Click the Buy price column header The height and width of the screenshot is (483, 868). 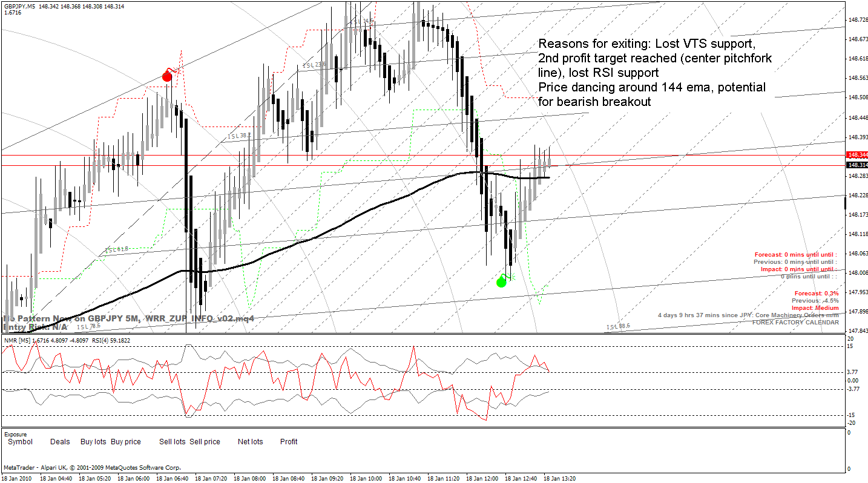(126, 442)
